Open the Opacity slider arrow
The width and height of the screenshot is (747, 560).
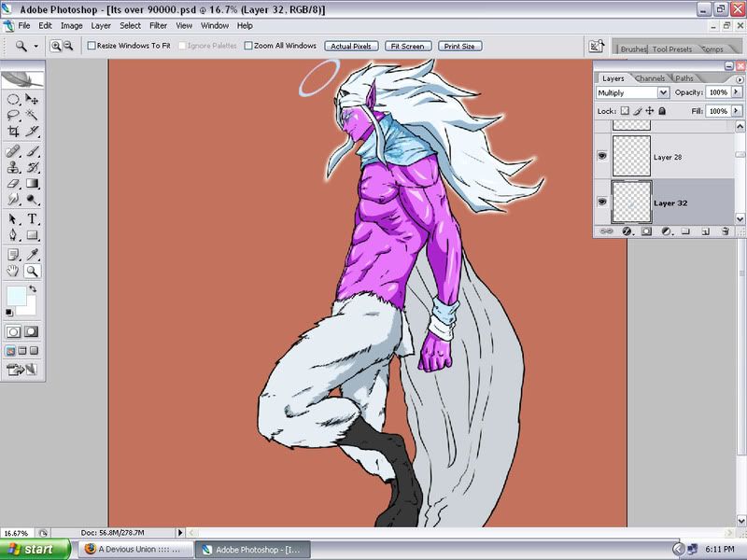pyautogui.click(x=737, y=91)
